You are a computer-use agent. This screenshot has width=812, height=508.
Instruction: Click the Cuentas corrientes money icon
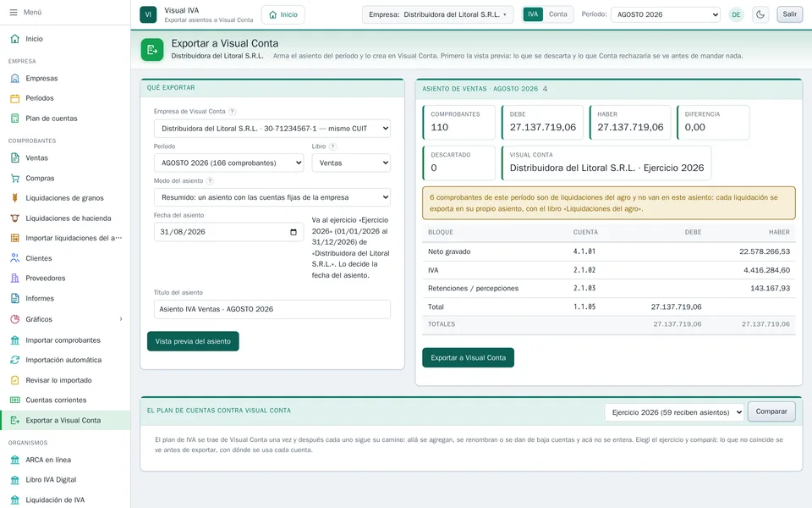15,400
